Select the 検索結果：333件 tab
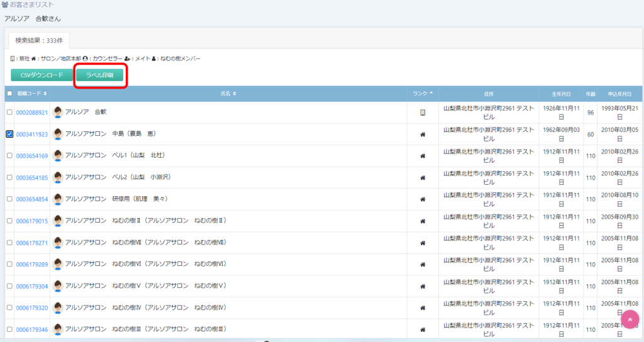The width and height of the screenshot is (644, 342). (39, 40)
